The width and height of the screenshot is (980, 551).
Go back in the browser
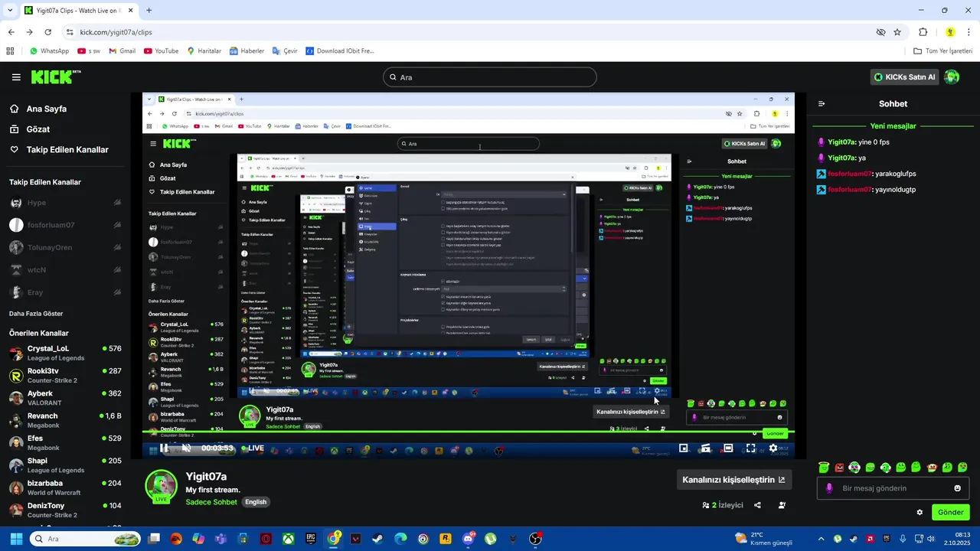(11, 32)
